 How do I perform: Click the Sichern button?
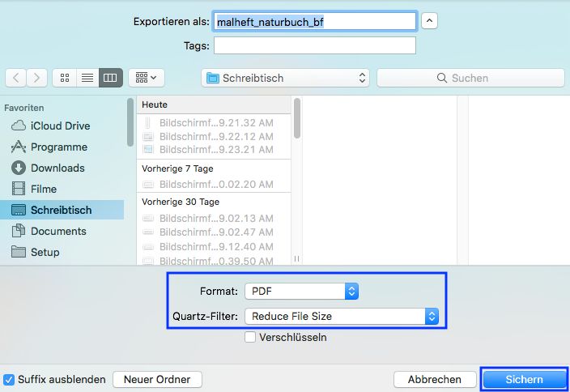pyautogui.click(x=524, y=380)
